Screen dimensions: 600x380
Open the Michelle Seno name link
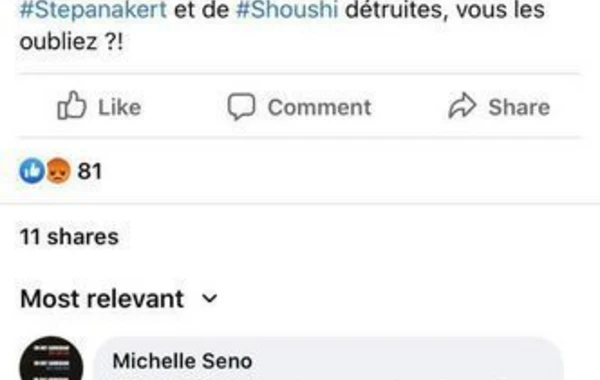pyautogui.click(x=183, y=361)
